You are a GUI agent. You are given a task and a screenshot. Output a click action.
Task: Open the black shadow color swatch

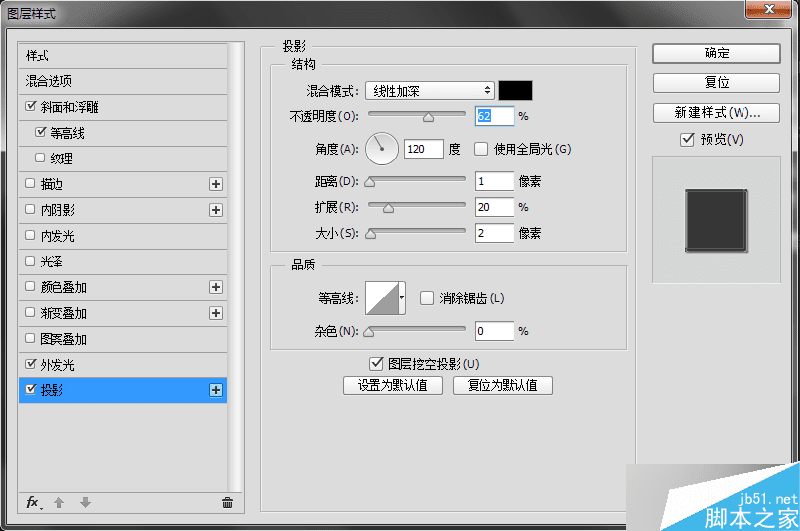[515, 90]
